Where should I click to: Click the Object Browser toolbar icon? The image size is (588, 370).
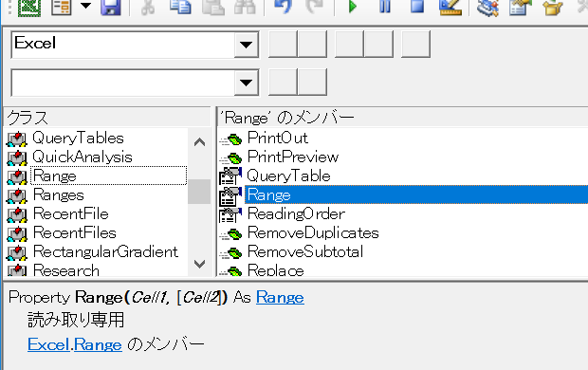click(553, 8)
